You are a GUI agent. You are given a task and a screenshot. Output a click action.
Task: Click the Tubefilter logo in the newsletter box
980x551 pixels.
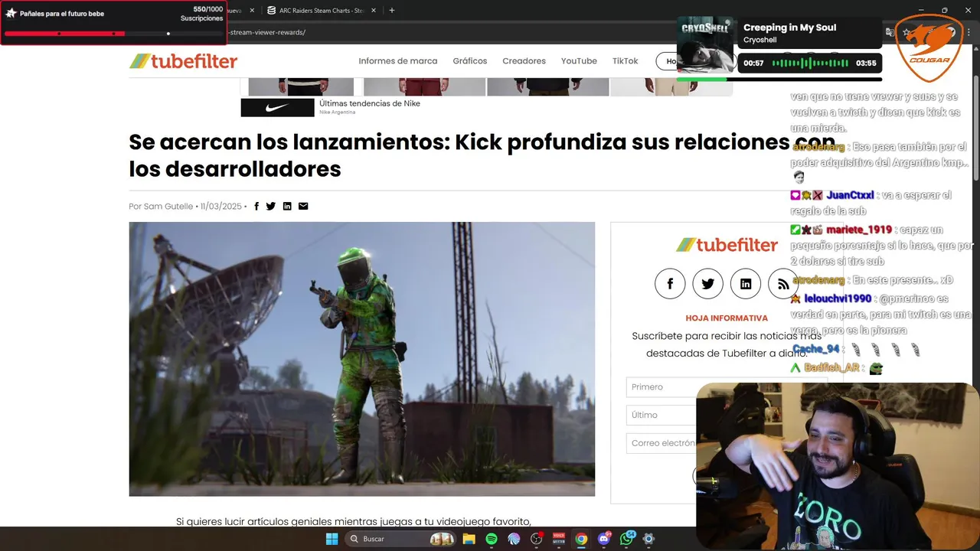coord(727,245)
